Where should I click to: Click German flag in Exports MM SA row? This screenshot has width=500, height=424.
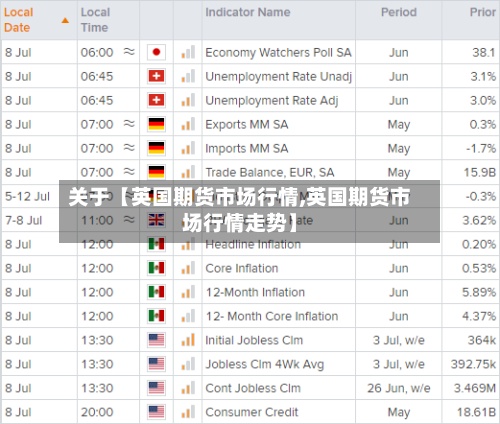point(156,124)
